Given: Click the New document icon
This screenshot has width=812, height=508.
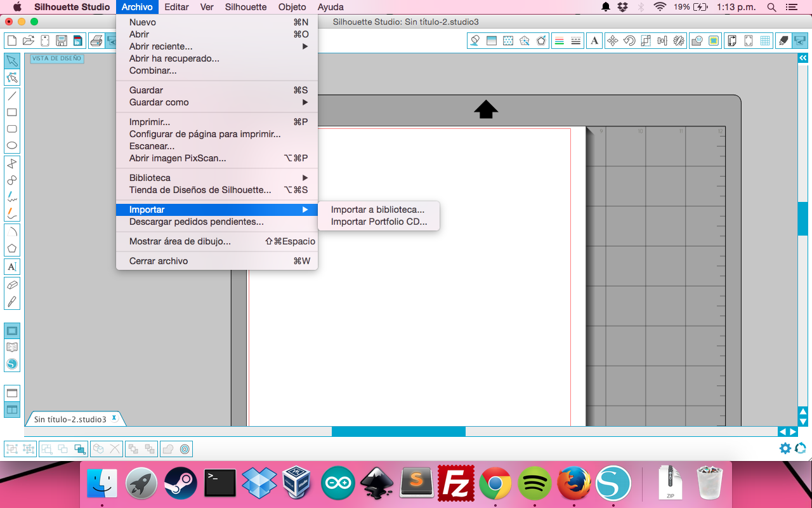Looking at the screenshot, I should [11, 41].
